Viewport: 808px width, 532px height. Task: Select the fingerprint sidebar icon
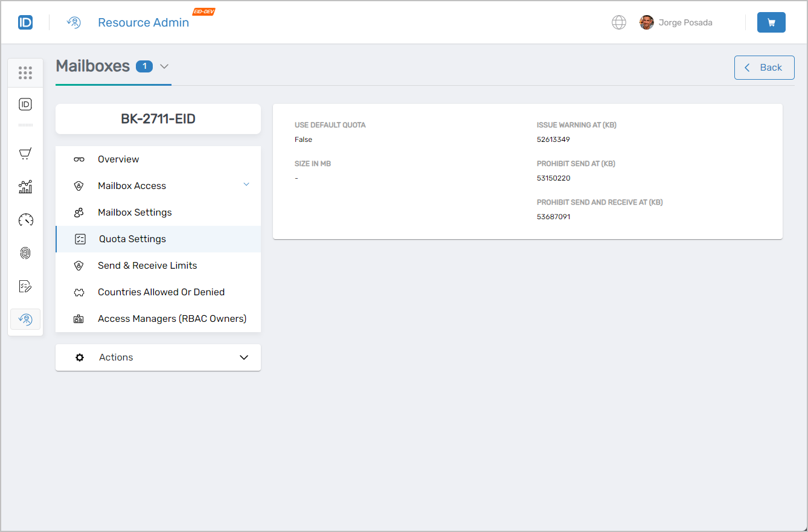[x=25, y=252]
